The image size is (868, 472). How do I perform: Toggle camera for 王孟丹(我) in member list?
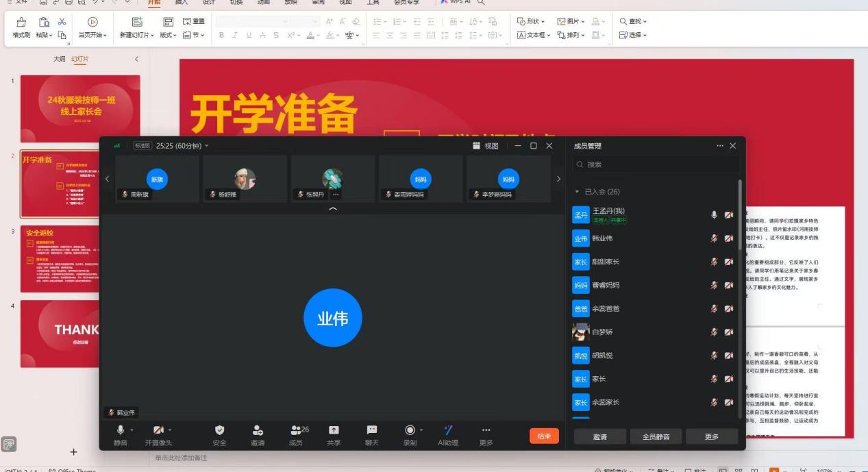point(728,215)
